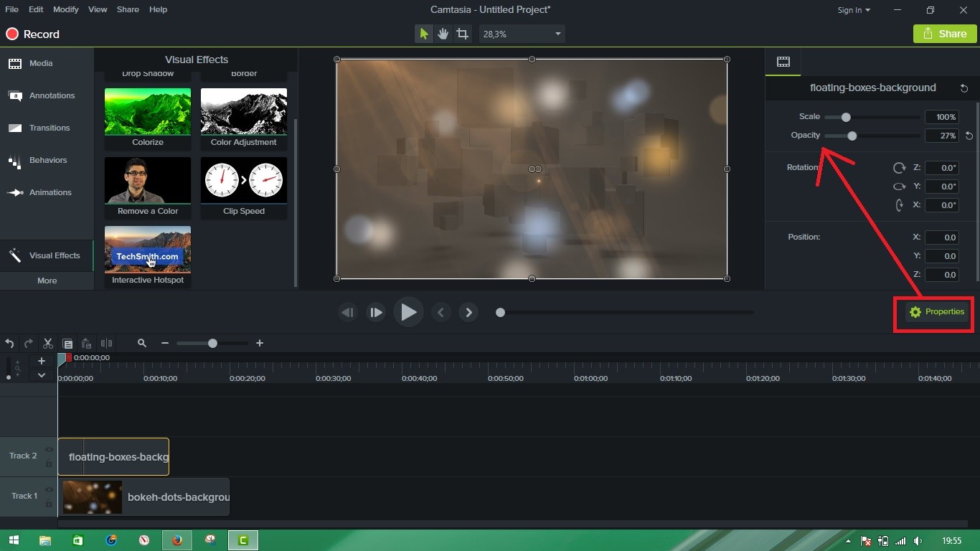Click the timeline magnifier zoom icon
The height and width of the screenshot is (551, 980).
142,344
